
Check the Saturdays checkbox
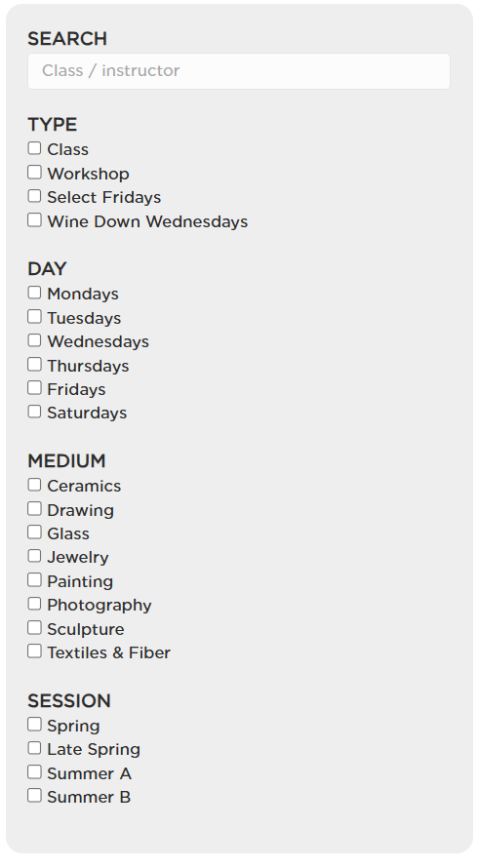[34, 412]
